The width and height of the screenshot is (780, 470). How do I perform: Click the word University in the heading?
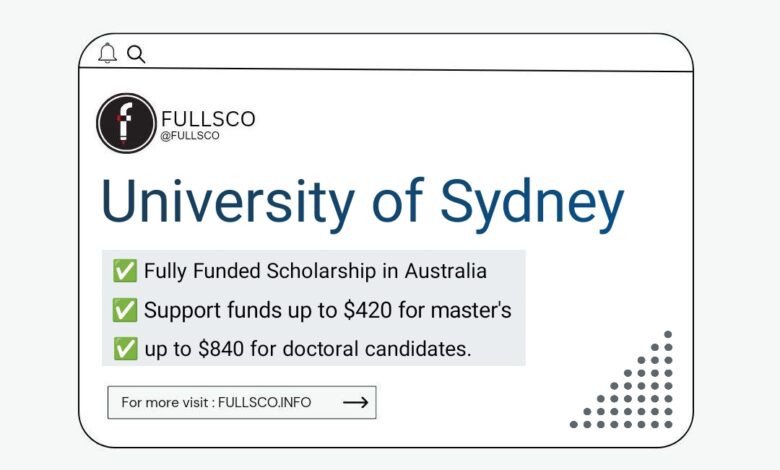click(x=228, y=203)
